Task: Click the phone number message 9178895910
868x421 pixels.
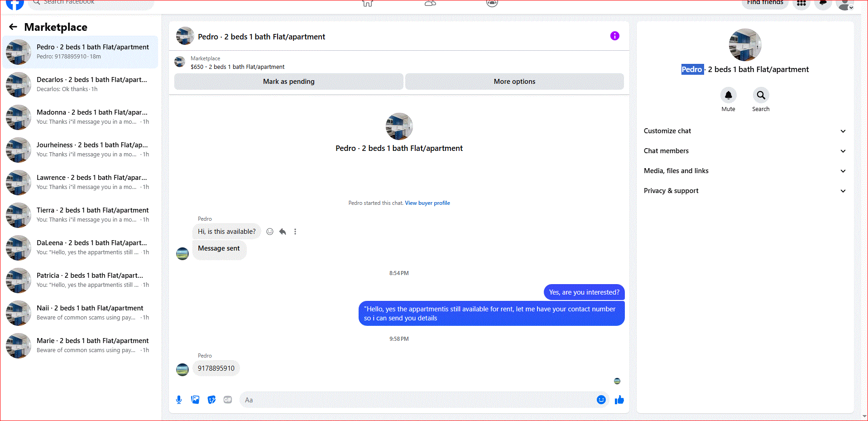Action: (216, 368)
